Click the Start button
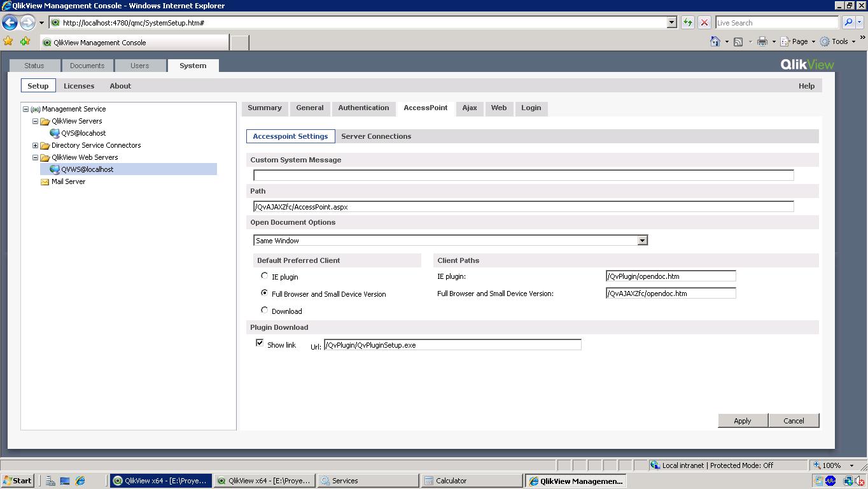The image size is (868, 489). coord(17,481)
